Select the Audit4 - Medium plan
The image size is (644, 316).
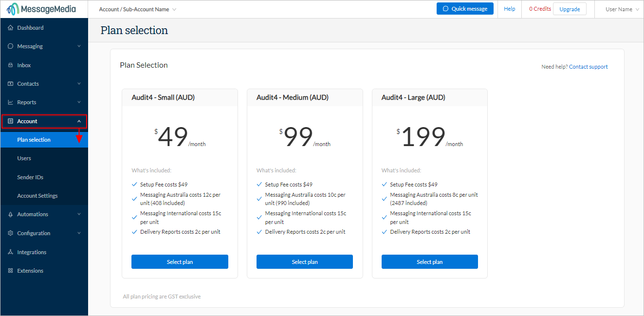305,262
